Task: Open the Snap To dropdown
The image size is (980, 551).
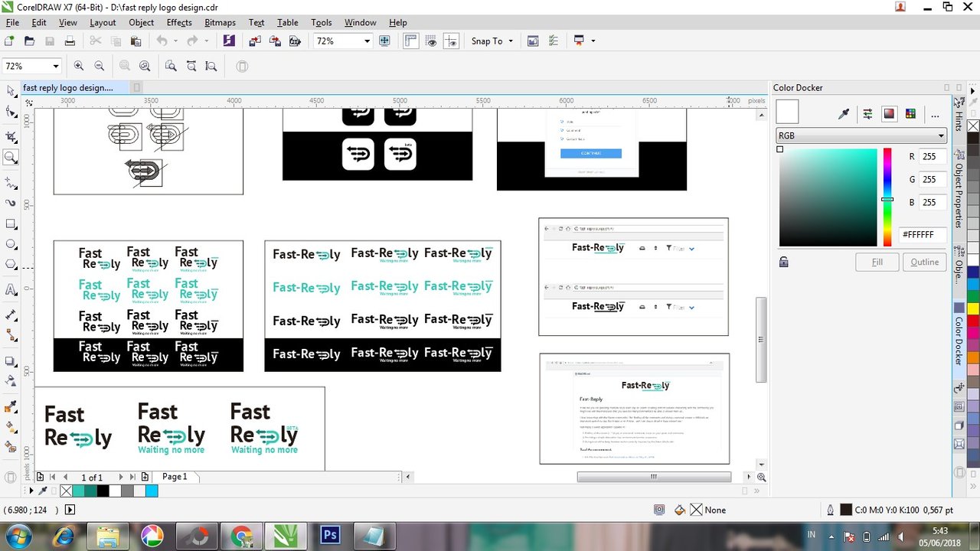Action: coord(492,41)
